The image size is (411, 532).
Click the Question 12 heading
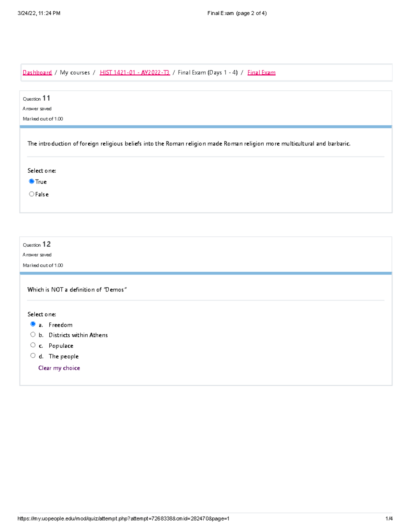click(x=36, y=244)
